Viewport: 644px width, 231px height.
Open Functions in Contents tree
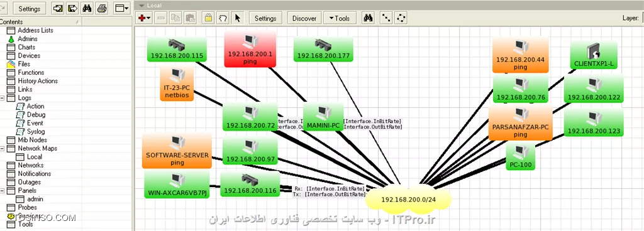[31, 72]
